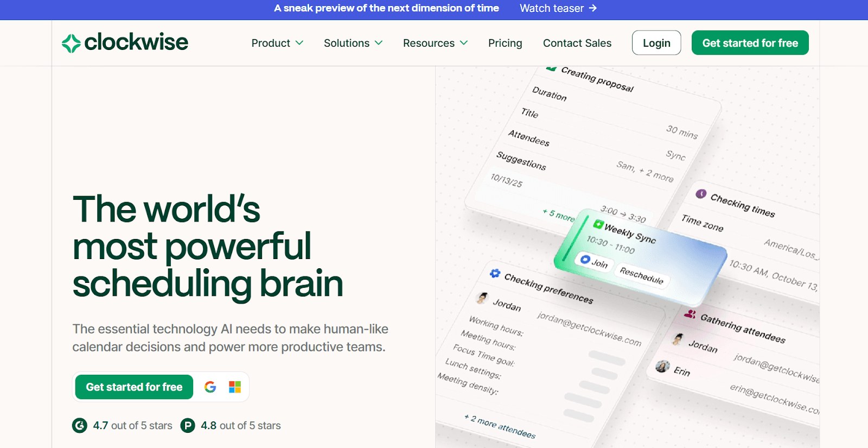Click Join on the Weekly Sync card
The width and height of the screenshot is (868, 448).
593,262
